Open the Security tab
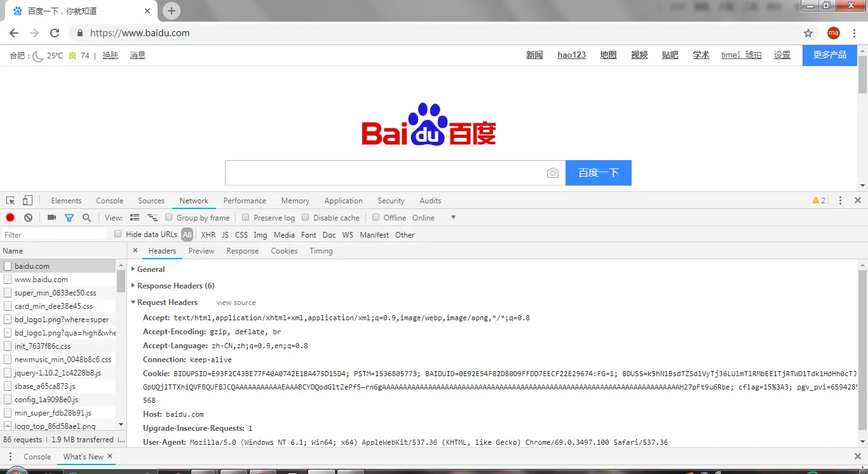Image resolution: width=868 pixels, height=474 pixels. click(x=391, y=201)
